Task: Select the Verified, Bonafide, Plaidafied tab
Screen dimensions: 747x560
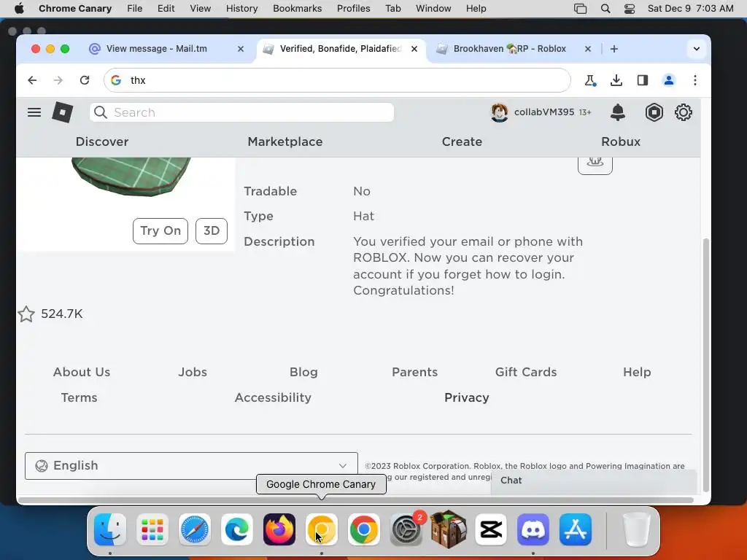Action: [x=341, y=49]
